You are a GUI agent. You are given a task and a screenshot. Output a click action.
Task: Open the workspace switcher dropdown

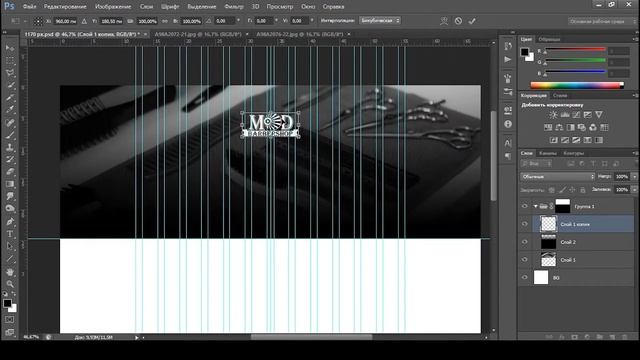click(602, 21)
